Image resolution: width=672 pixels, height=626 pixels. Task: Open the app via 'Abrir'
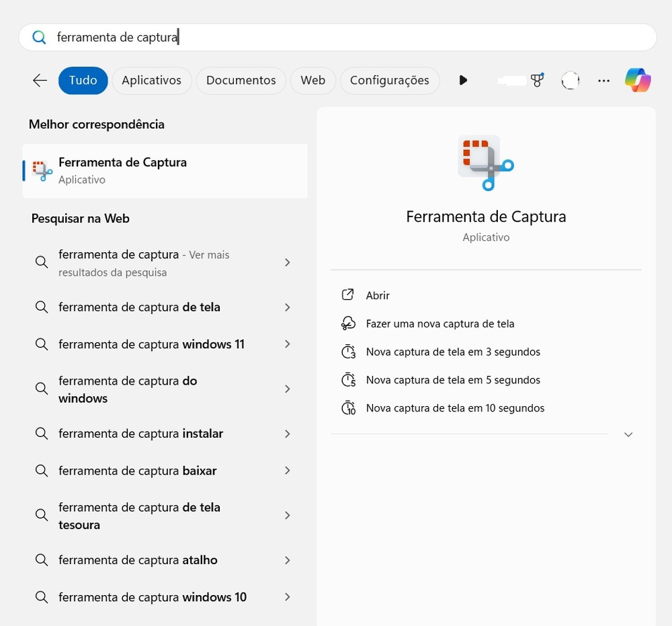[377, 295]
